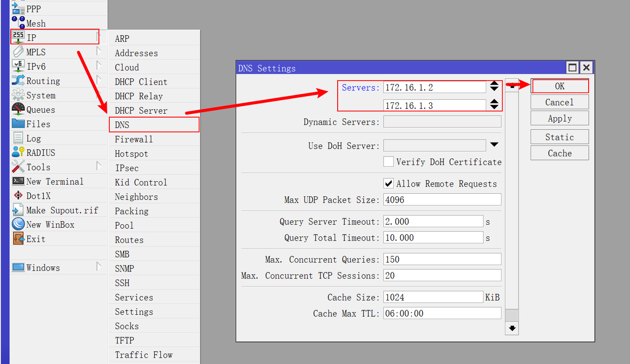Open the Files folder icon

[x=18, y=123]
